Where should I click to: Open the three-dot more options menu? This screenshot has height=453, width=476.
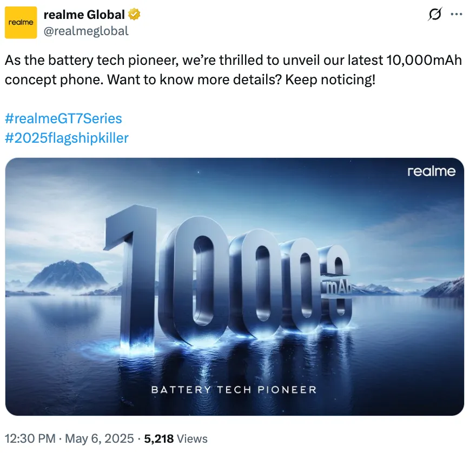[x=457, y=14]
